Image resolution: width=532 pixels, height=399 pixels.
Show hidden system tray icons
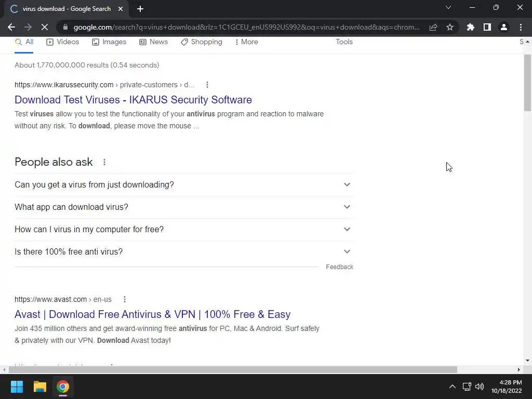[453, 387]
